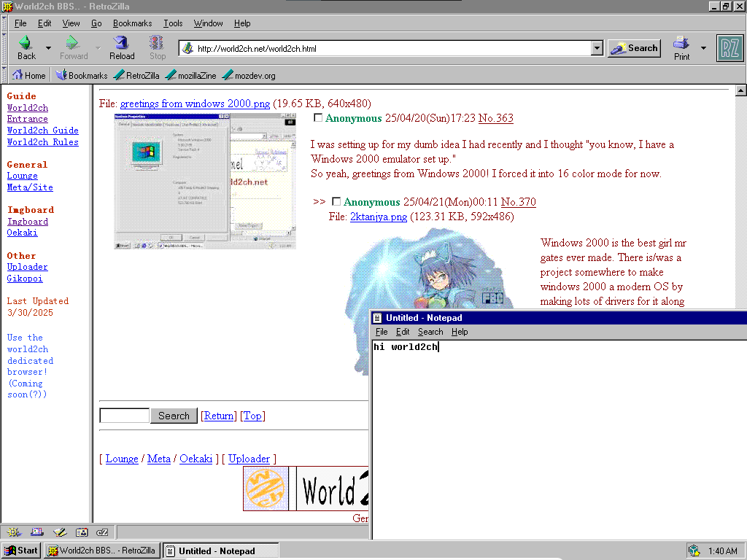
Task: Click the greyed Forward arrow icon
Action: tap(72, 43)
